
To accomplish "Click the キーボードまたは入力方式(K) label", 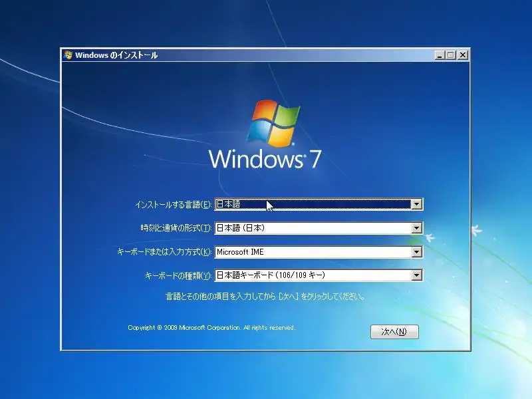I will click(164, 252).
